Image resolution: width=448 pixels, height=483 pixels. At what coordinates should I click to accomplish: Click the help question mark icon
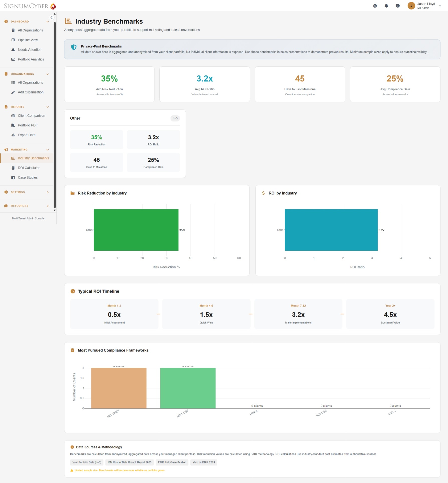point(398,6)
